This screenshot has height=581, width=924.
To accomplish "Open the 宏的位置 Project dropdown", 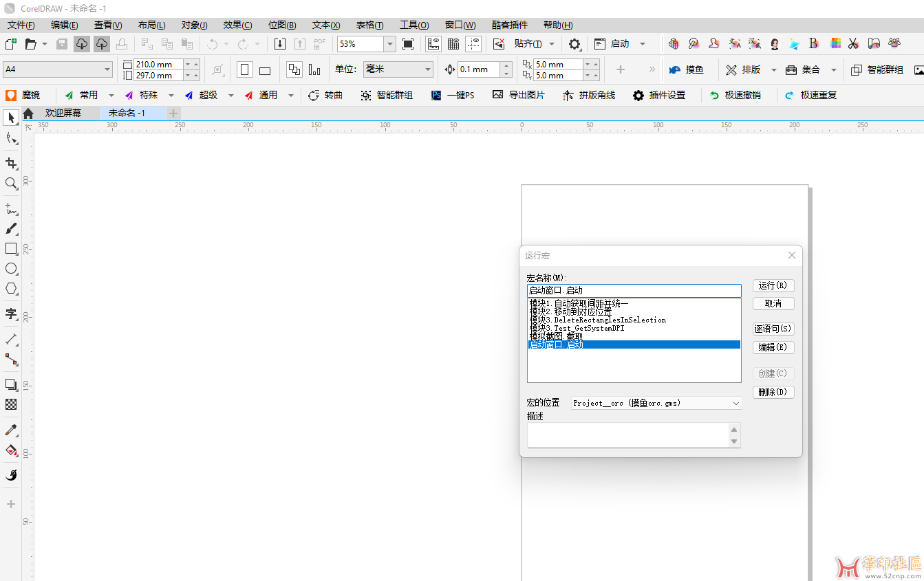I will pos(735,403).
